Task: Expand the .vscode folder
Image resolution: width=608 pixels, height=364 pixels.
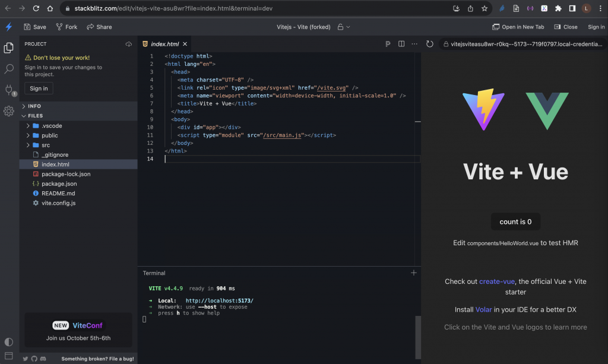Action: (x=78, y=126)
